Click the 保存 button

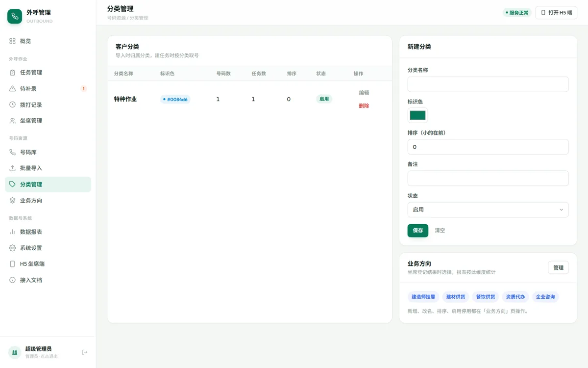pyautogui.click(x=418, y=231)
